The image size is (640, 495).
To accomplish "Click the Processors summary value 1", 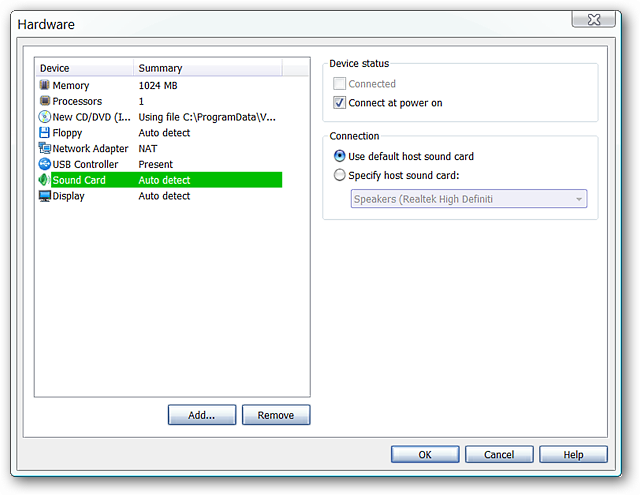I will coord(141,101).
